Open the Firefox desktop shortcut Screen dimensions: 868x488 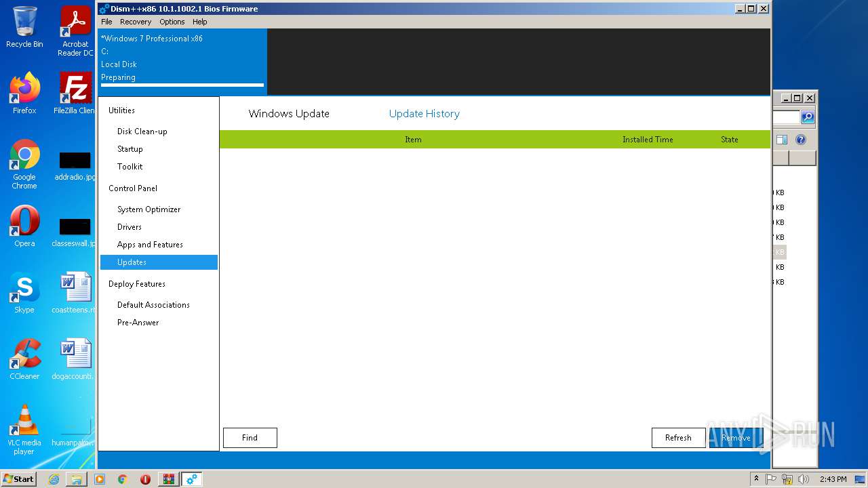click(x=24, y=94)
